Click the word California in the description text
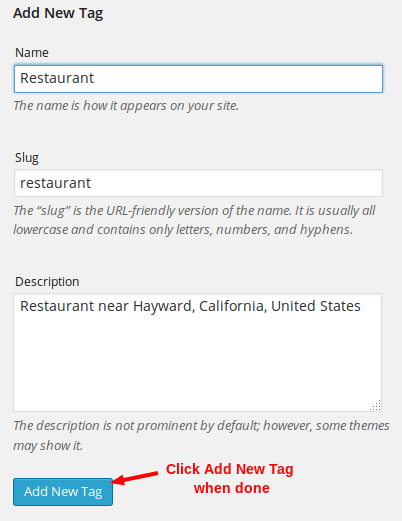Image resolution: width=402 pixels, height=521 pixels. coord(233,306)
